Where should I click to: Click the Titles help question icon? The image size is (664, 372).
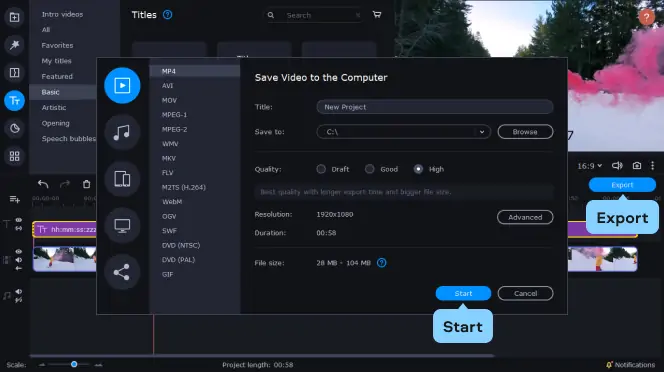(168, 15)
